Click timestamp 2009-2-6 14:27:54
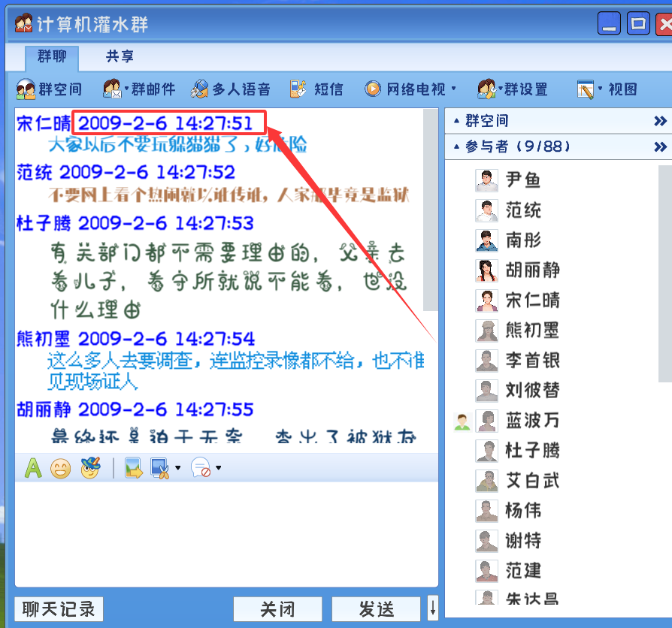Screen dimensions: 672x628 click(166, 340)
